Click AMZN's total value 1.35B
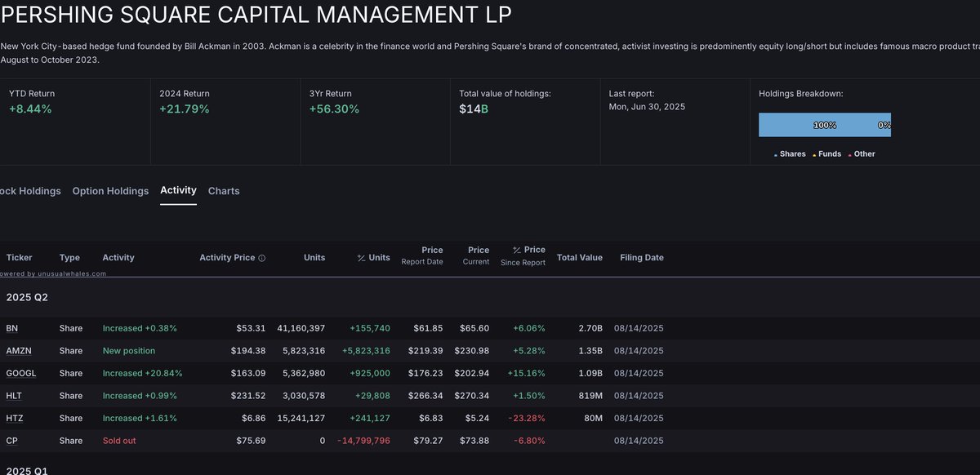 click(590, 351)
